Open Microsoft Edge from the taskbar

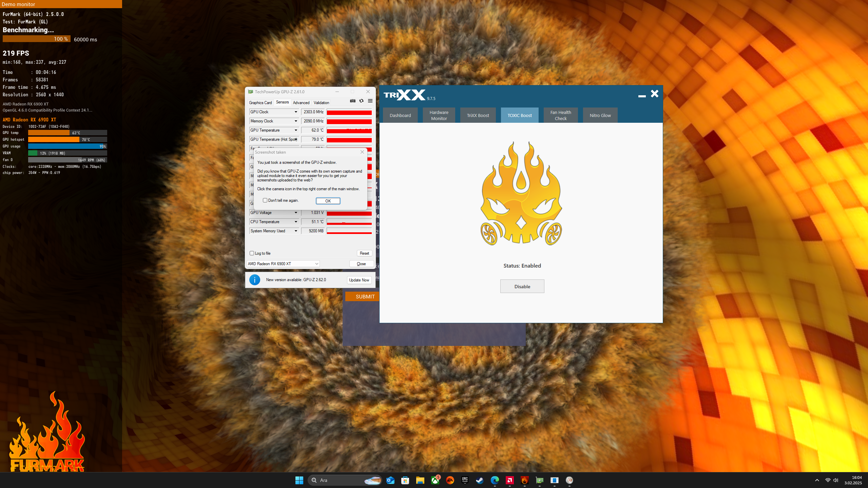[x=495, y=480]
